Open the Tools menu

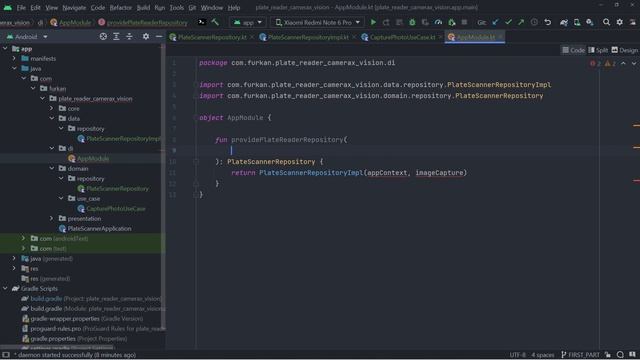(x=176, y=7)
